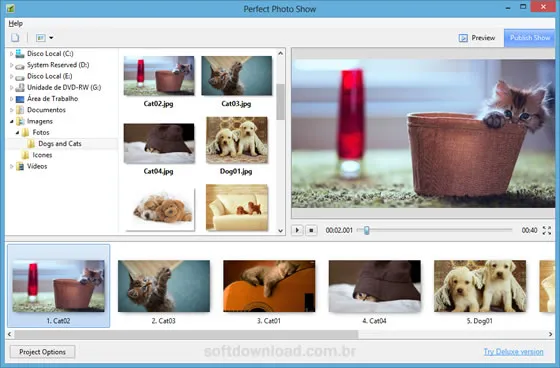The width and height of the screenshot is (560, 368).
Task: Select the Imagens library icon
Action: click(20, 121)
